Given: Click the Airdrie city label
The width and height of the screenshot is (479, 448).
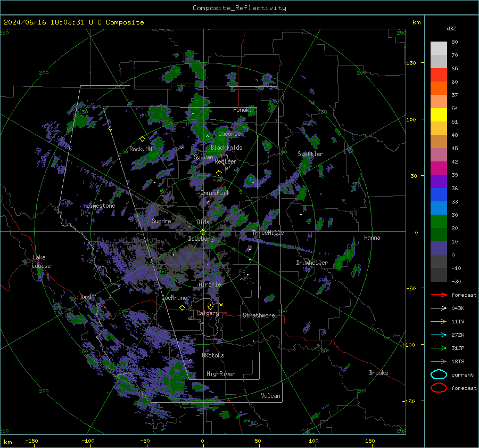Looking at the screenshot, I should [210, 284].
